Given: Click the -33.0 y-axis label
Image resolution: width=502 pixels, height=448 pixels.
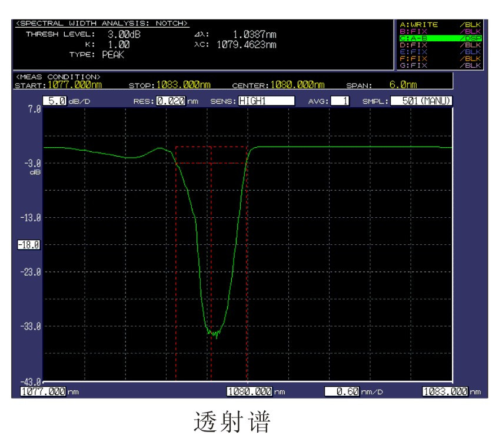Looking at the screenshot, I should pyautogui.click(x=31, y=326).
